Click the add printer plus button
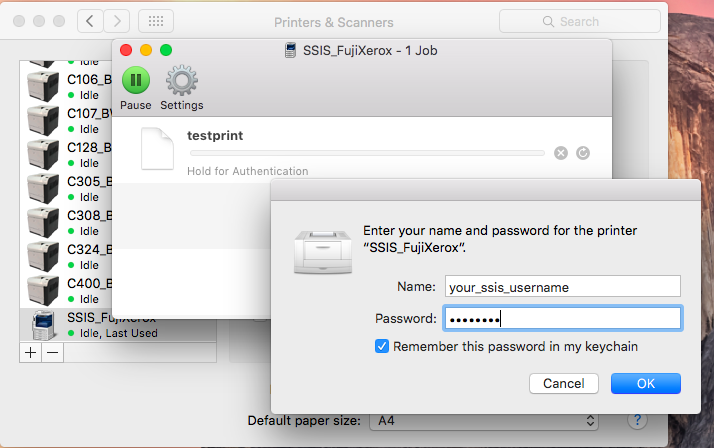714x448 pixels. coord(30,352)
